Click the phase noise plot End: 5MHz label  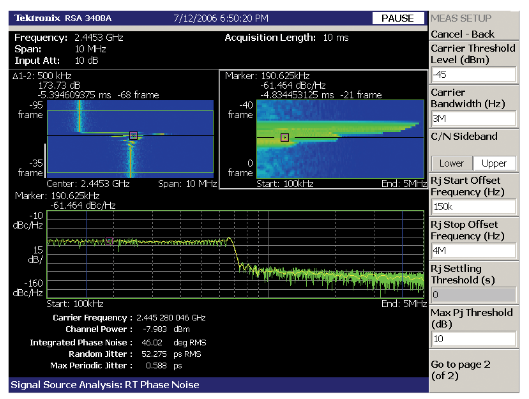tap(404, 304)
